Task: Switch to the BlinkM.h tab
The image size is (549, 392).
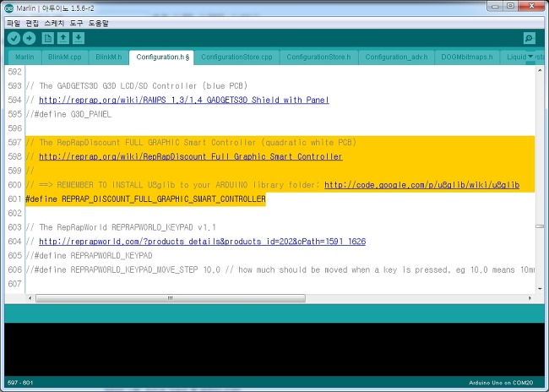Action: (109, 57)
